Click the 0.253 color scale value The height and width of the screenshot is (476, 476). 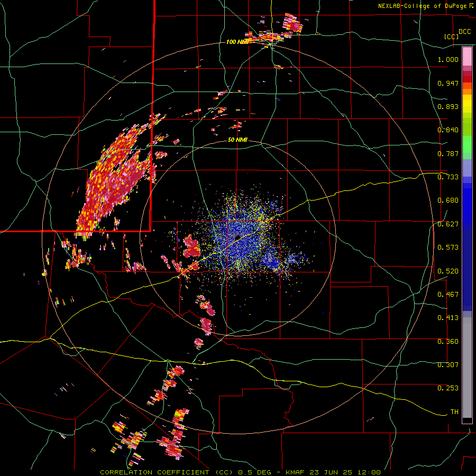tap(448, 388)
